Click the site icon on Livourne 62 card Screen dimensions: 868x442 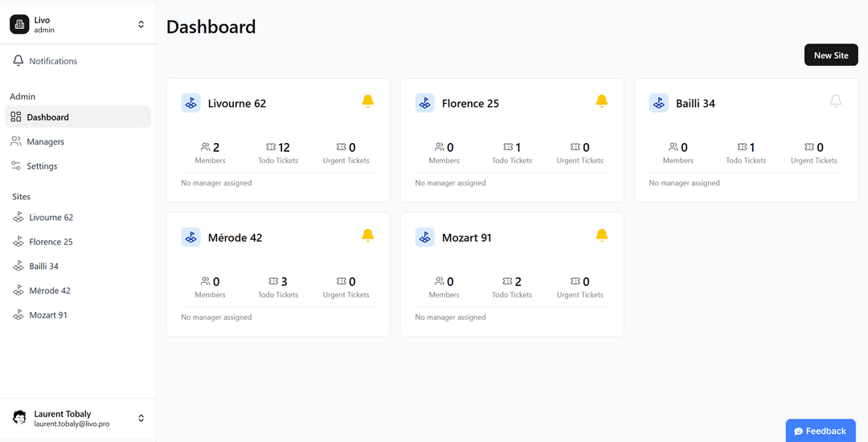point(190,103)
